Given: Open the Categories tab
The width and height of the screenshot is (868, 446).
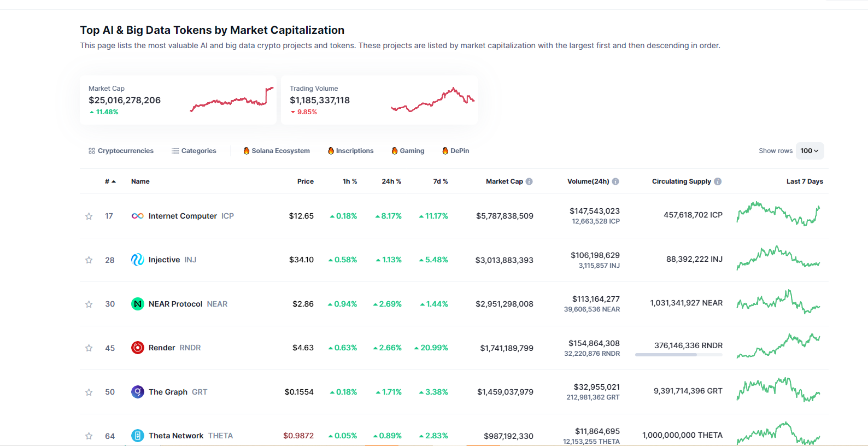Looking at the screenshot, I should 194,151.
